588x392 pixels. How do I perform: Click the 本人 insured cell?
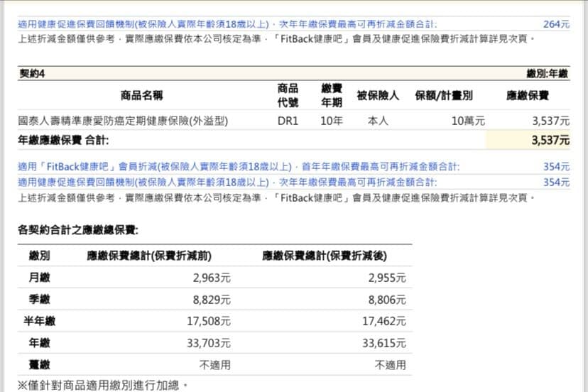click(x=378, y=121)
